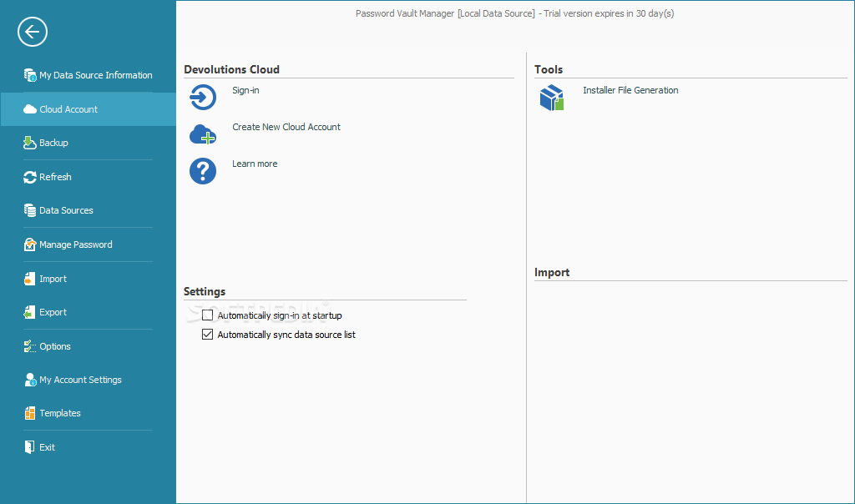
Task: Click the Installer File Generation link
Action: pos(630,90)
